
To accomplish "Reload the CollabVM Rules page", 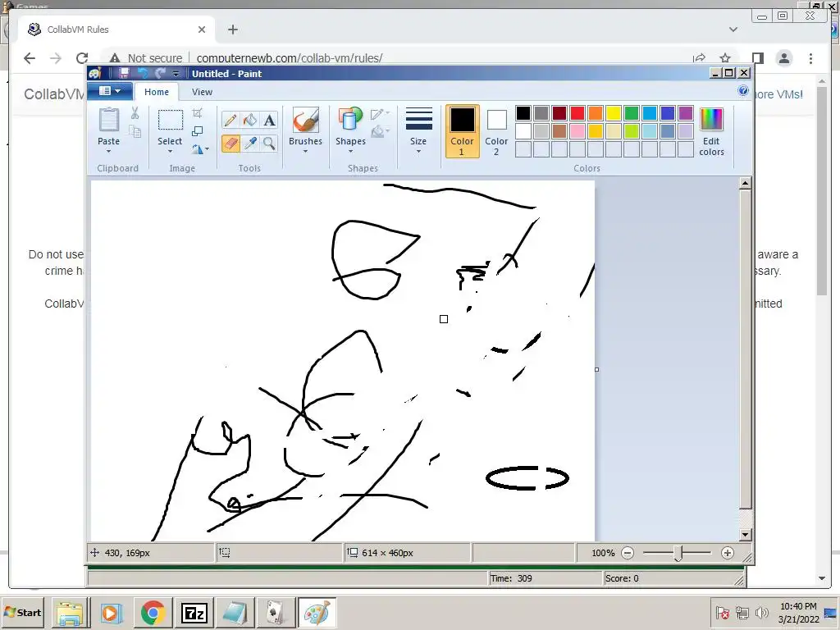I will (x=82, y=58).
